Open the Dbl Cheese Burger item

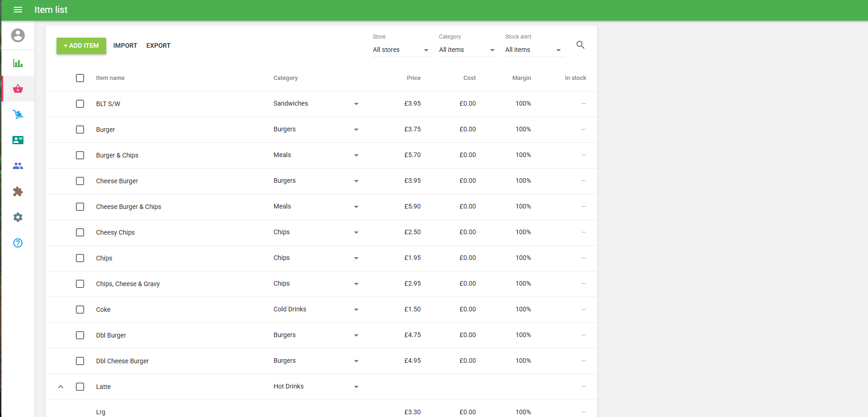122,361
